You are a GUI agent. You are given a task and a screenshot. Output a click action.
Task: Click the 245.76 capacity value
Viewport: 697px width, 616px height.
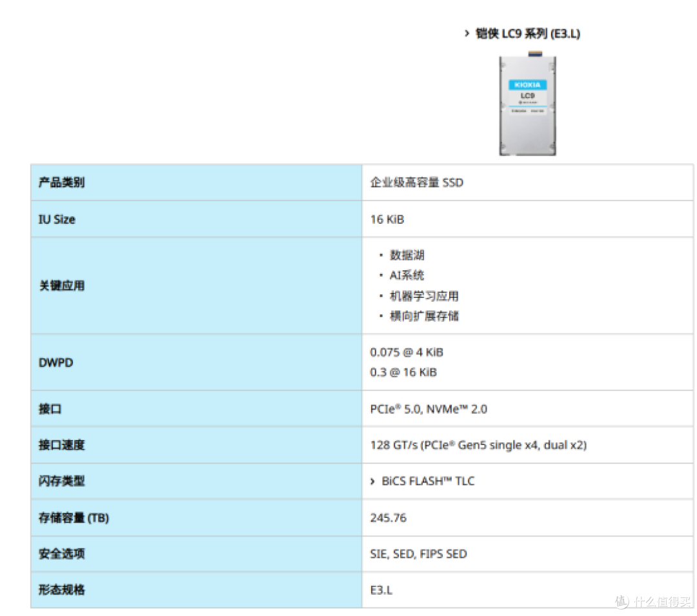388,518
